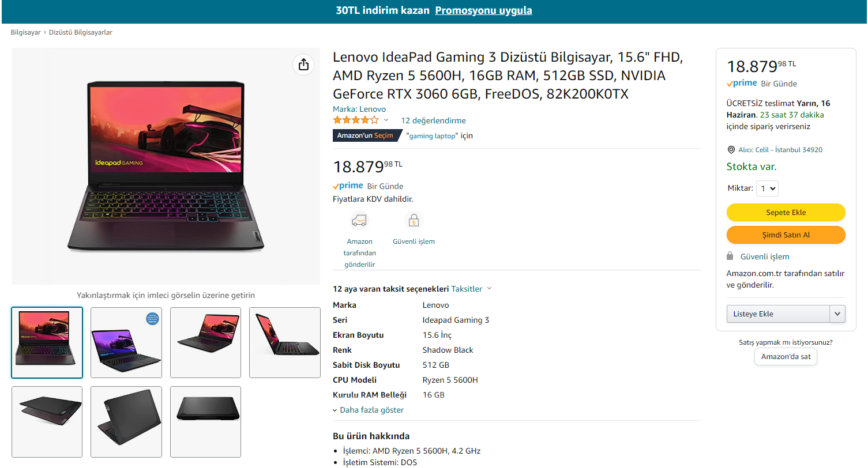Click the location pin delivery address icon
868x468 pixels.
click(731, 150)
